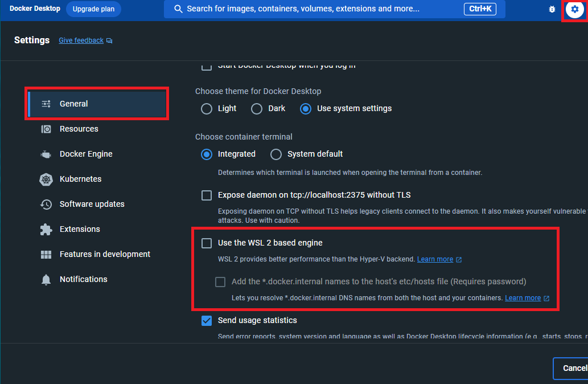Screen dimensions: 588x384
Task: Click the Upgrade plan button
Action: click(93, 9)
